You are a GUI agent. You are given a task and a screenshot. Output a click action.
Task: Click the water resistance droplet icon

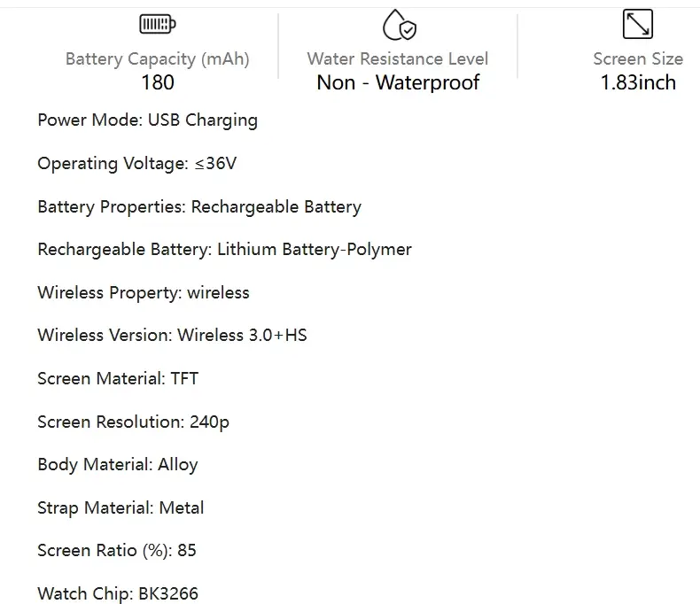(398, 24)
